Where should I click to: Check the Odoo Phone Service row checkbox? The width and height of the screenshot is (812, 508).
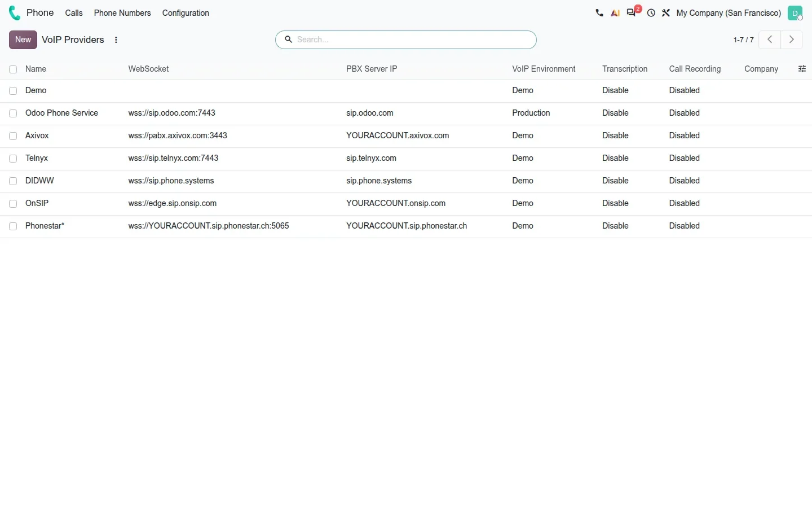click(x=13, y=113)
